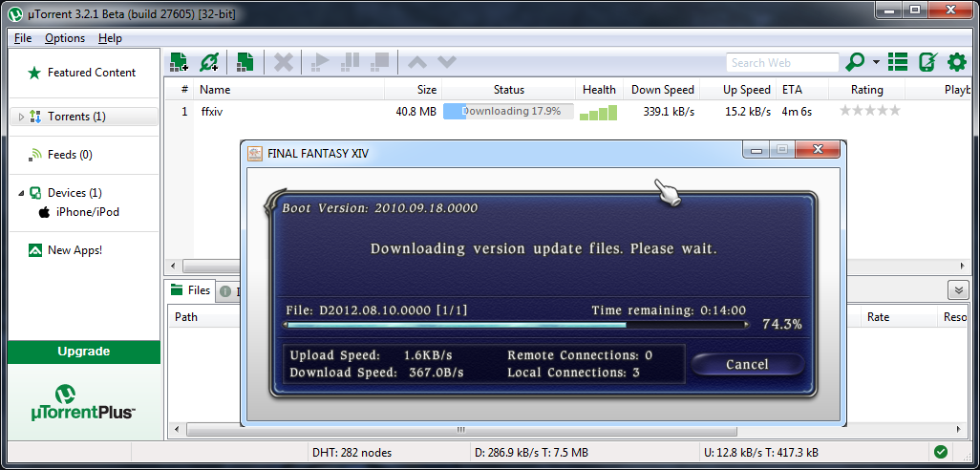Screen dimensions: 980x470
Task: Click the Remove torrent X icon
Action: 284,63
